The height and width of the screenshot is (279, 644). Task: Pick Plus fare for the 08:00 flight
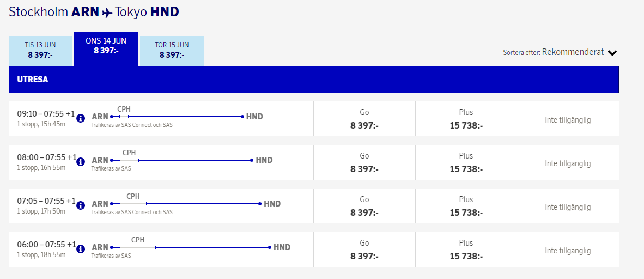coord(466,162)
